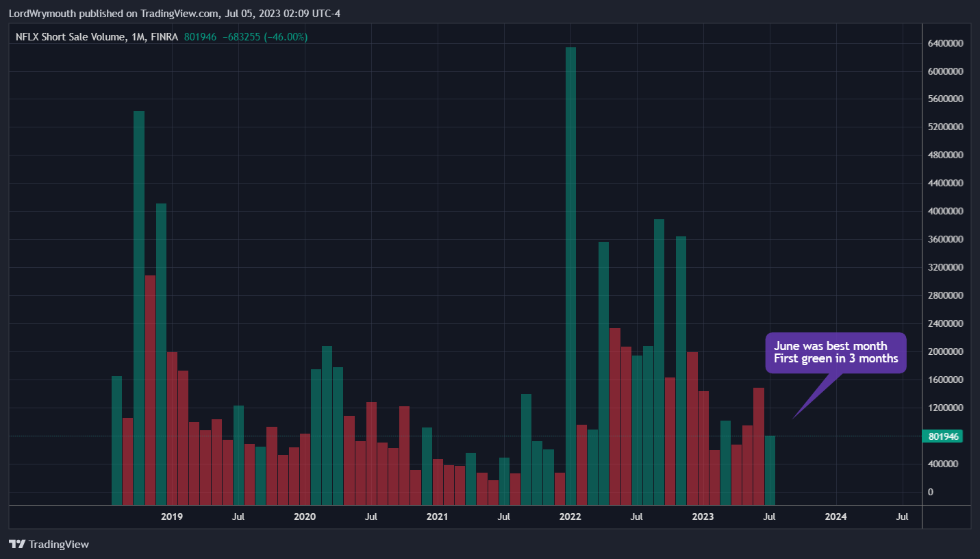Screen dimensions: 980x559
Task: Click the 2020 label on the time axis
Action: pos(305,517)
